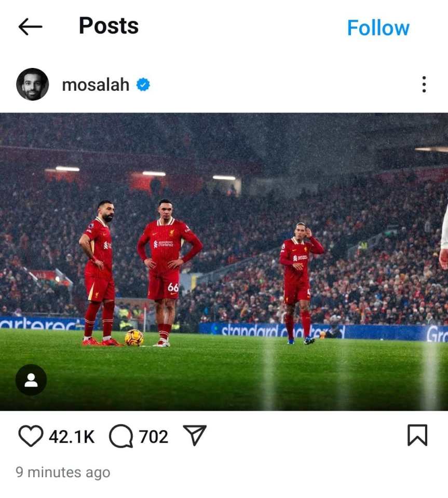Image resolution: width=448 pixels, height=498 pixels.
Task: Show tagged people using the person icon
Action: [x=31, y=380]
